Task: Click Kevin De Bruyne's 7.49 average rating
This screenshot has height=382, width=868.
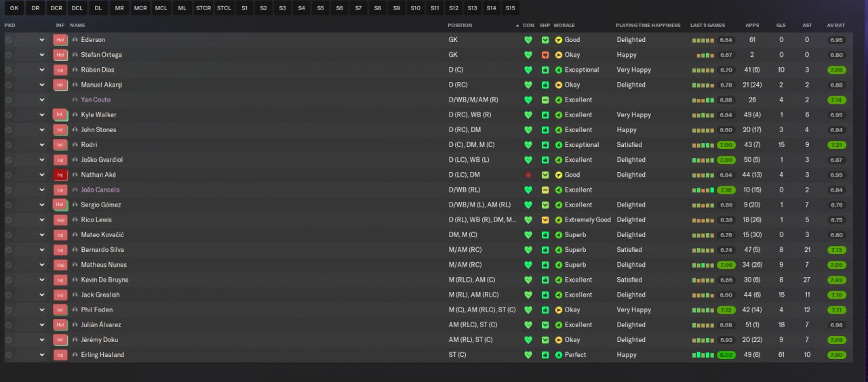Action: [836, 280]
